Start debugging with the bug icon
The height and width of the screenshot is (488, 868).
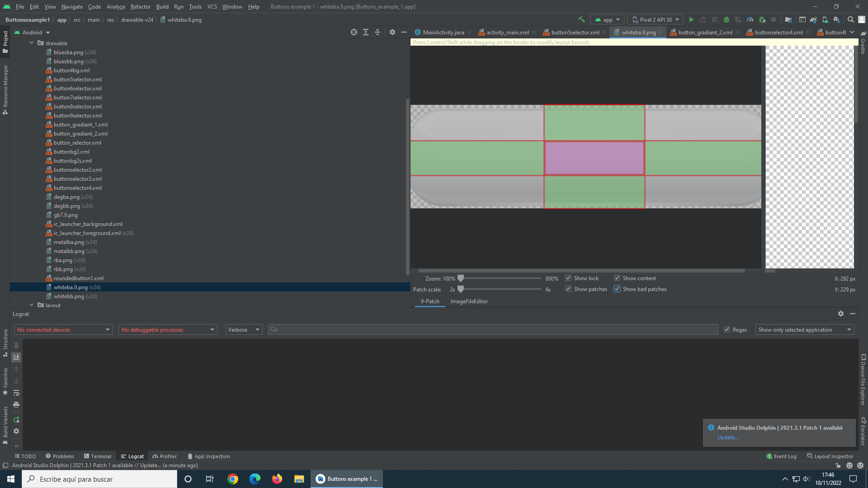click(x=726, y=19)
